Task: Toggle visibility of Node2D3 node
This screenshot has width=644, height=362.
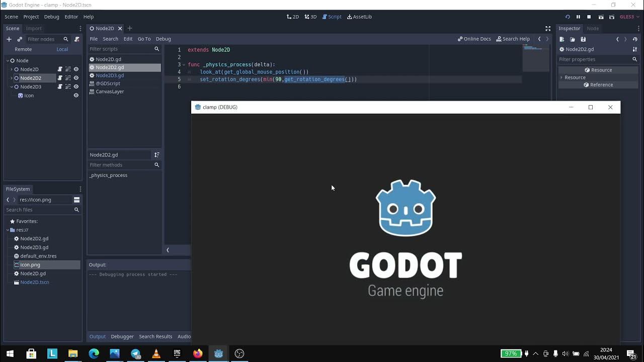Action: tap(76, 86)
